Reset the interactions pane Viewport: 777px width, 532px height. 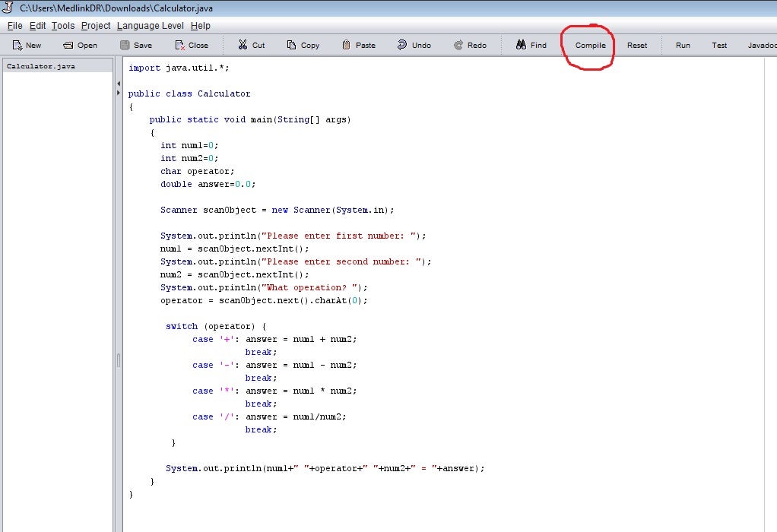point(637,45)
